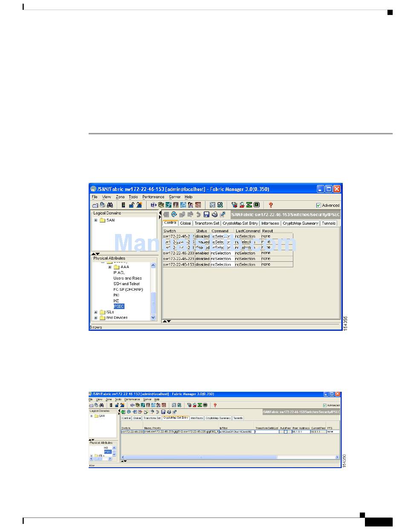Toggle the Advanced checkbox in upper window

318,205
